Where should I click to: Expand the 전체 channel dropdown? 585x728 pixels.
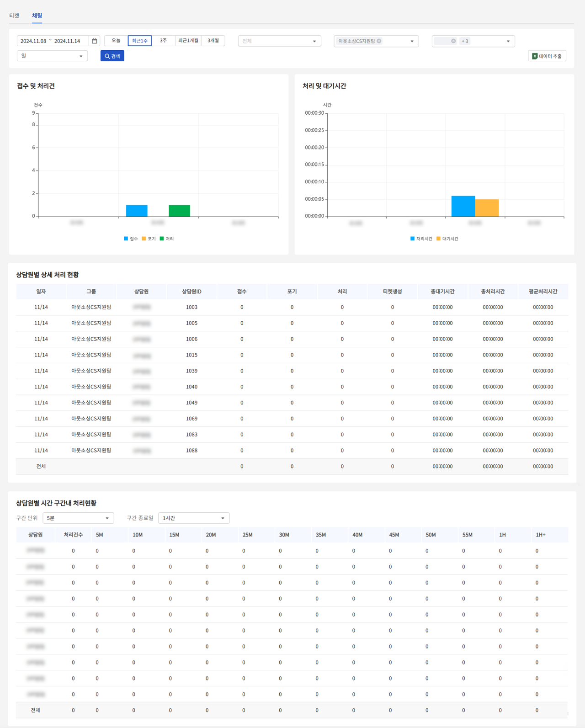(x=279, y=41)
